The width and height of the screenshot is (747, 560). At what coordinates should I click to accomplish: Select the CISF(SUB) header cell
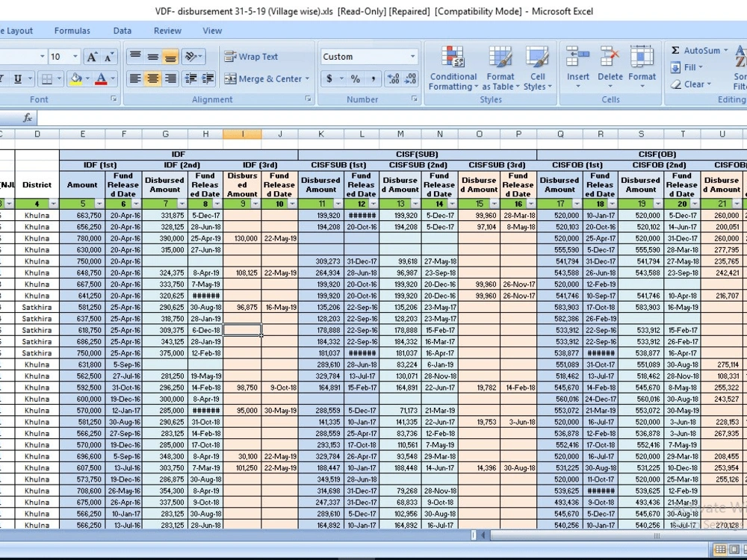pos(418,155)
